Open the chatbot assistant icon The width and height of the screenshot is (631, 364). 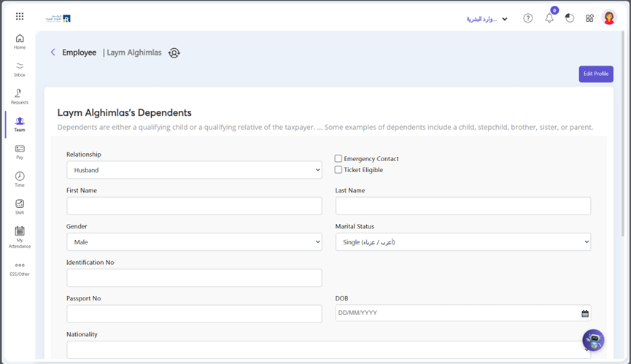pos(593,340)
